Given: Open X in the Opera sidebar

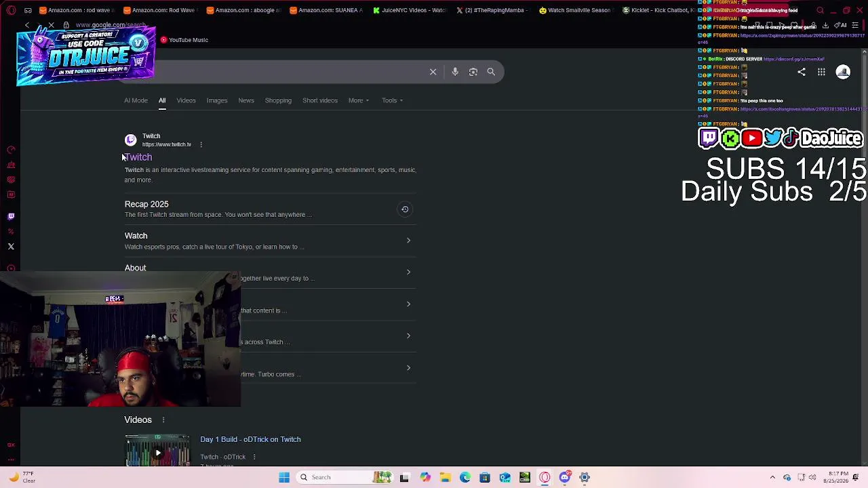Looking at the screenshot, I should point(11,247).
